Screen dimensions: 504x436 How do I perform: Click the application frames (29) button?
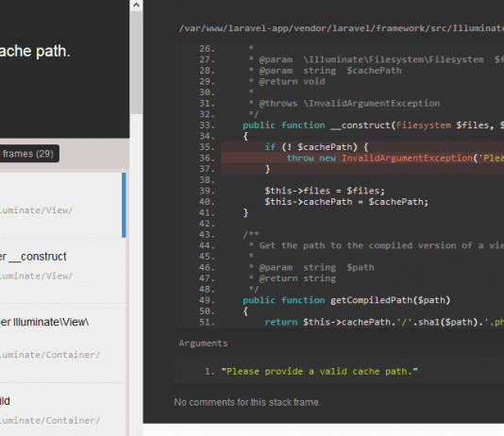(x=28, y=154)
